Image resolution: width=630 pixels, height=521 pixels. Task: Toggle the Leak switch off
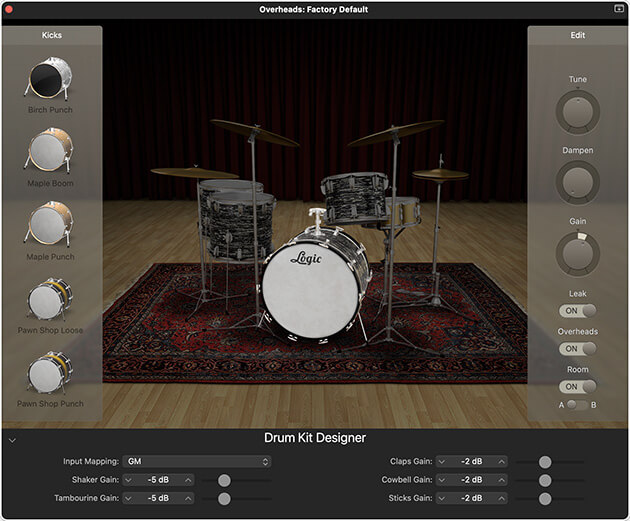pos(578,311)
